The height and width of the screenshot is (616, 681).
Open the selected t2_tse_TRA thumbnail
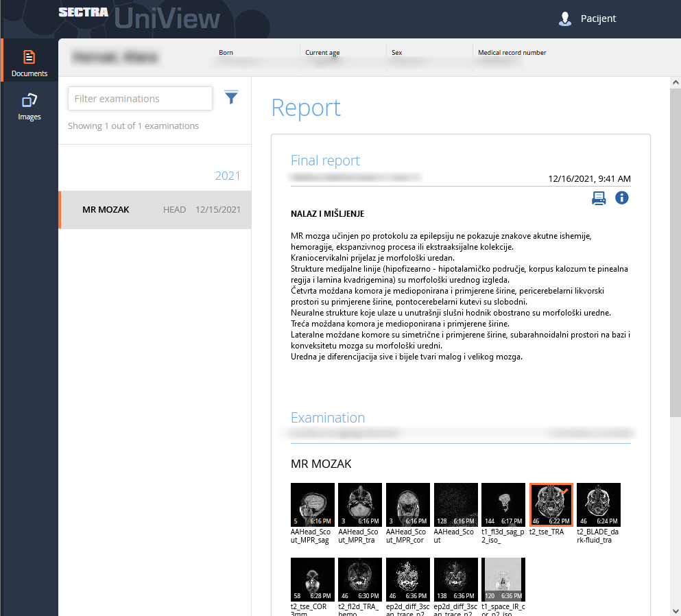click(551, 505)
